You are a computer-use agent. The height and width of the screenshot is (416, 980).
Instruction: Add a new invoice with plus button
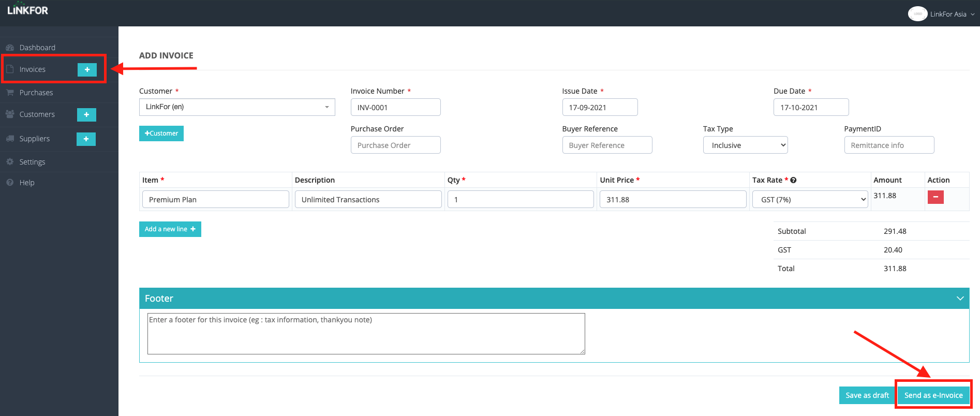click(87, 69)
